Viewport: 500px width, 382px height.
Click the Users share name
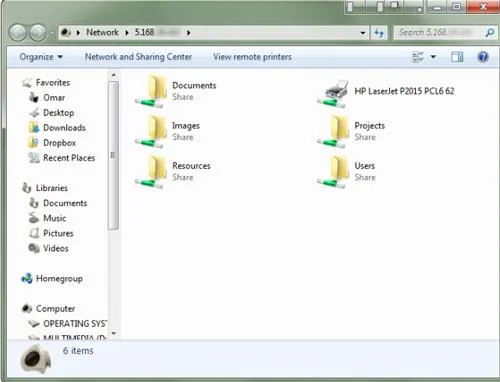(x=365, y=166)
